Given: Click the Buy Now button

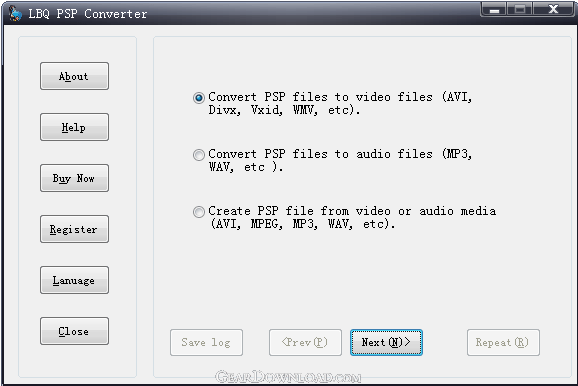Looking at the screenshot, I should [74, 178].
